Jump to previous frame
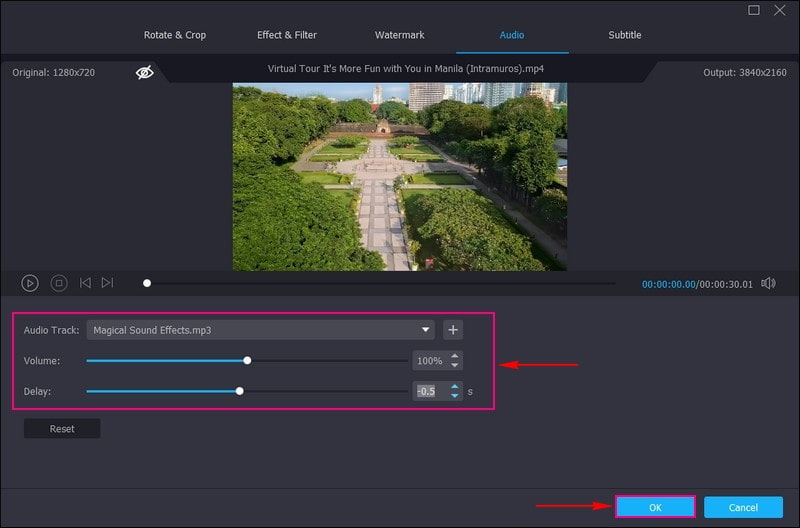This screenshot has width=800, height=528. (85, 283)
